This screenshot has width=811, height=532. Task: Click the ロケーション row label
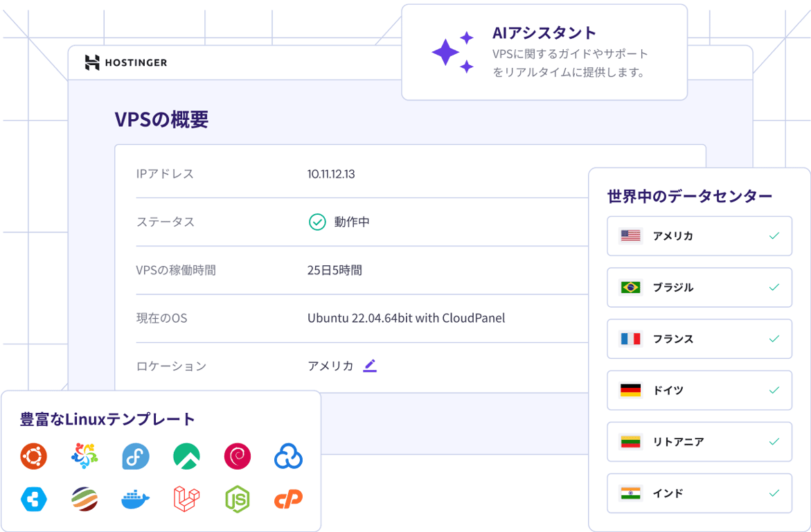(x=171, y=366)
